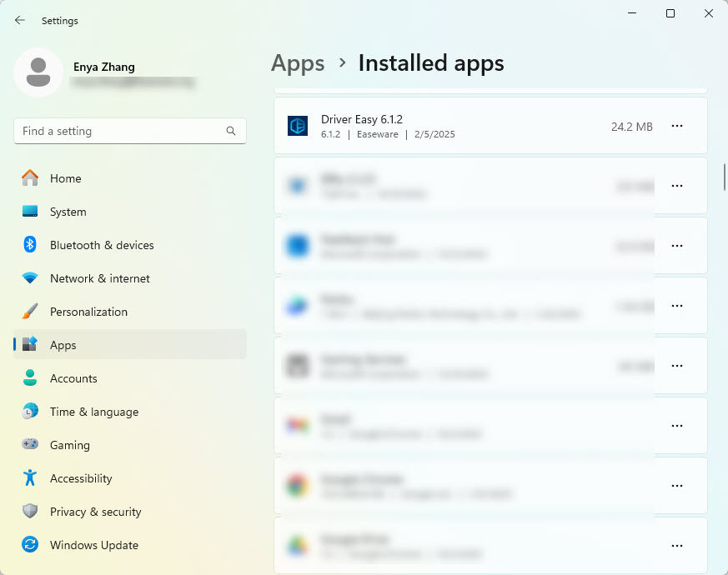Click the Driver Easy app icon
The height and width of the screenshot is (575, 728).
coord(298,126)
